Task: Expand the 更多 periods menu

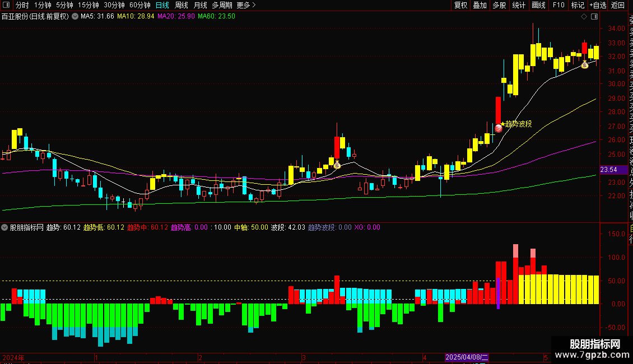Action: (246, 5)
